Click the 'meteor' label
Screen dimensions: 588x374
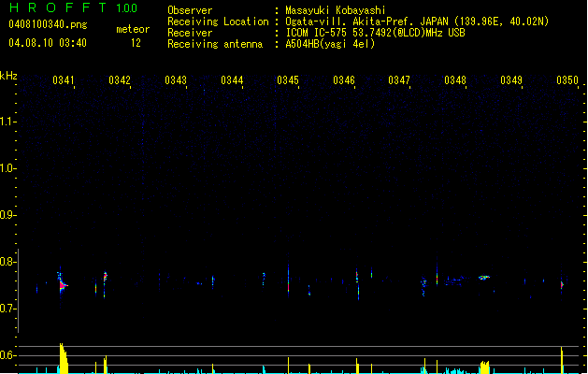click(133, 29)
